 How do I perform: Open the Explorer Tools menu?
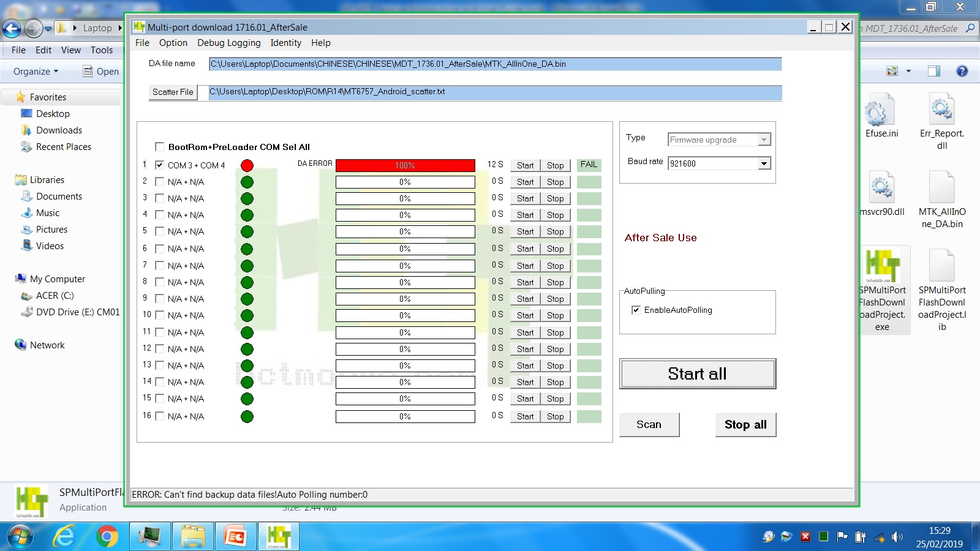pos(102,50)
